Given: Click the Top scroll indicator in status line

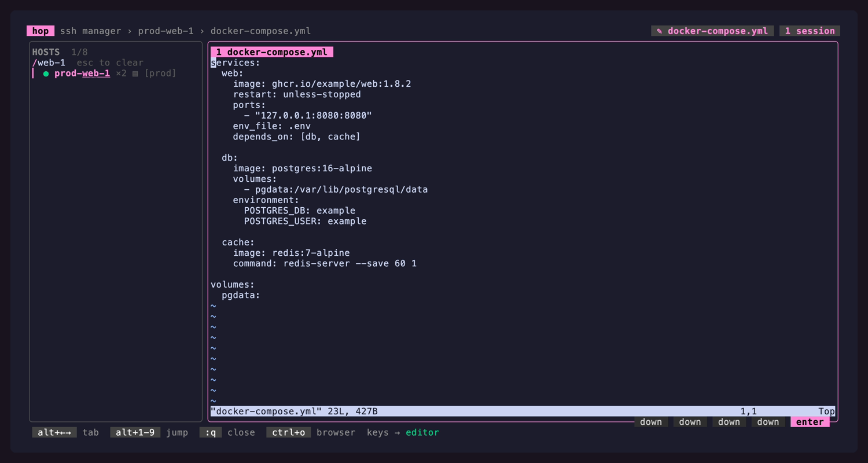Looking at the screenshot, I should (826, 411).
